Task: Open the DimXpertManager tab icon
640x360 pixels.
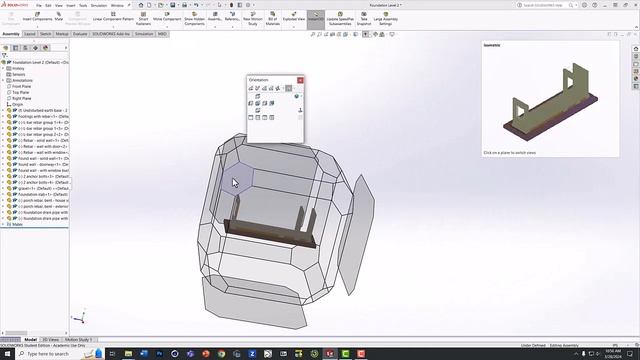Action: tap(36, 48)
